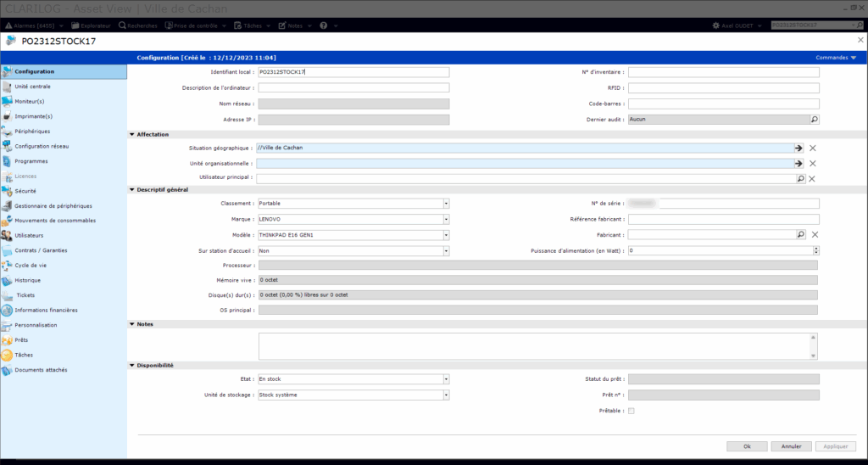Click the Annuler button
The height and width of the screenshot is (465, 868).
tap(791, 446)
